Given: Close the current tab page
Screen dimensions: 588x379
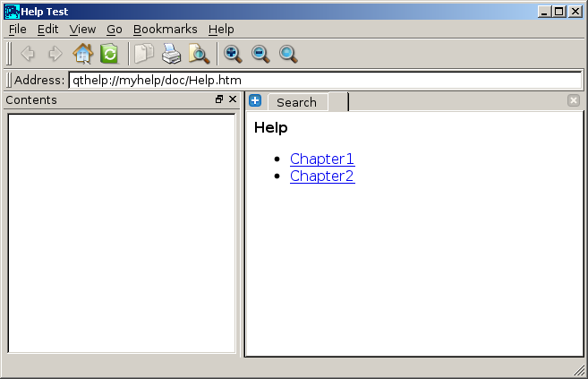Looking at the screenshot, I should pos(574,100).
